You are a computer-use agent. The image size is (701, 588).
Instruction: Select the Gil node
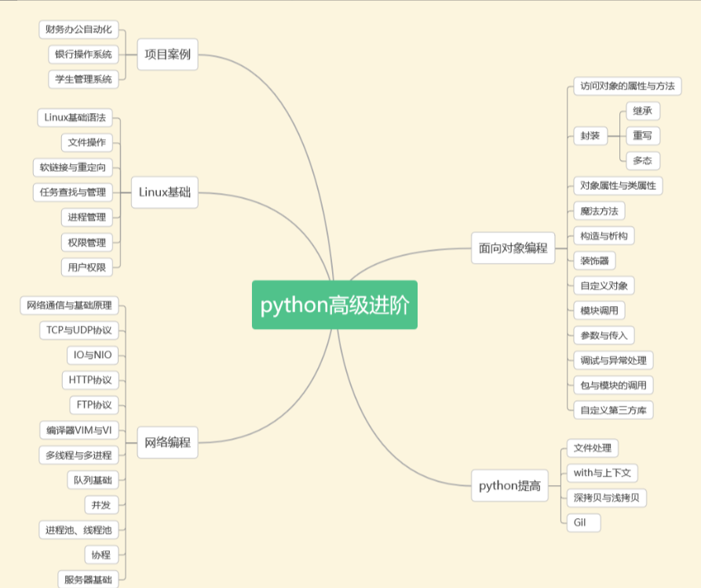(x=584, y=523)
